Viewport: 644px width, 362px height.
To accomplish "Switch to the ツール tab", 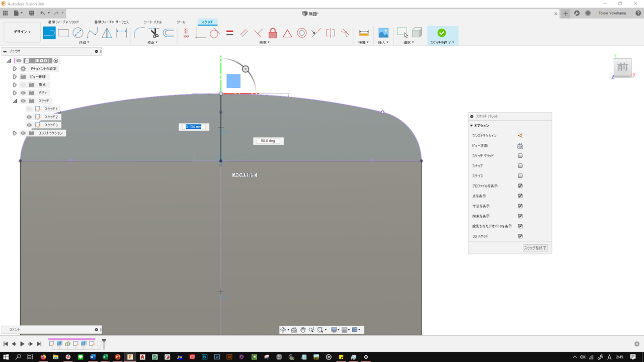I will [x=181, y=22].
